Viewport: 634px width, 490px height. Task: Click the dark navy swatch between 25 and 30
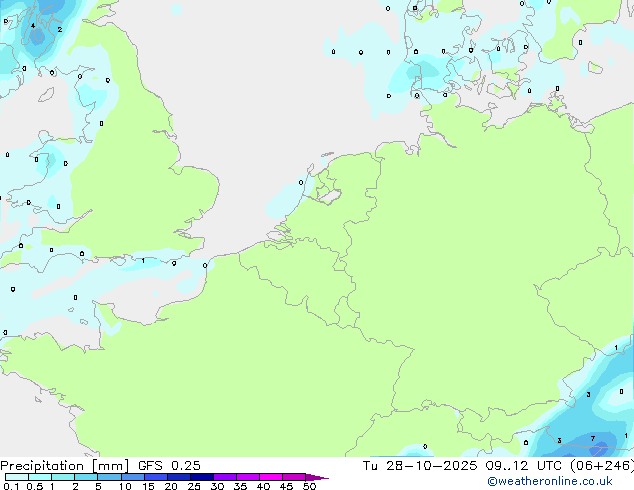pos(202,477)
